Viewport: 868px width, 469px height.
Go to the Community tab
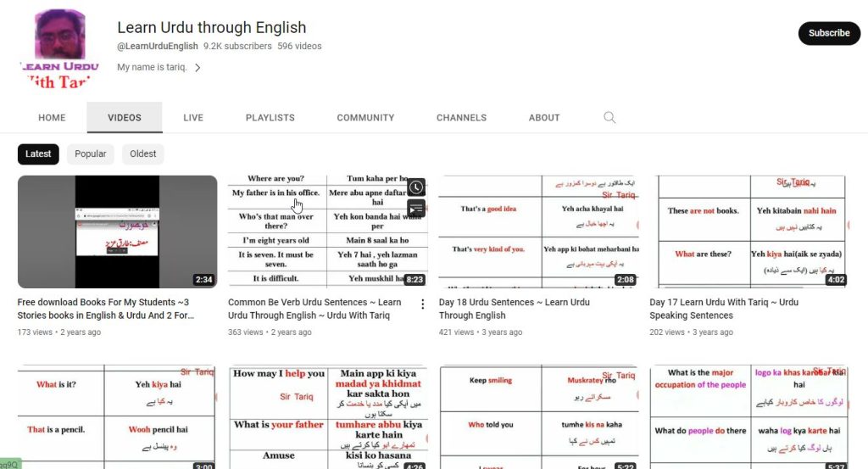click(365, 118)
